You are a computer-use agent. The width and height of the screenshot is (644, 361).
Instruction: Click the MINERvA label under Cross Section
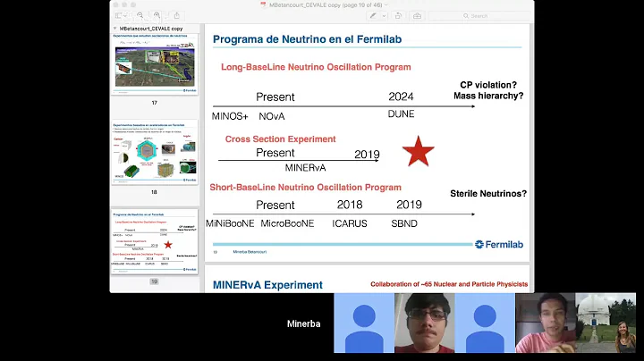pos(305,168)
